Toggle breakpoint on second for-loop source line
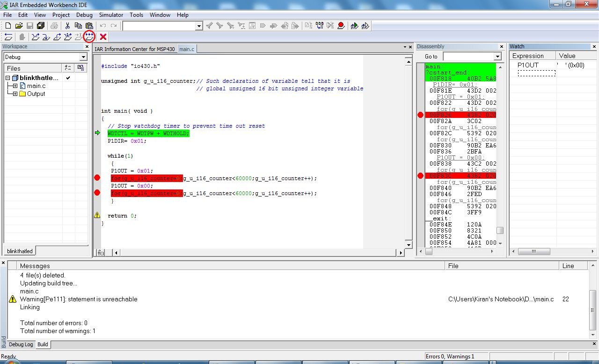This screenshot has width=599, height=364. tap(97, 193)
